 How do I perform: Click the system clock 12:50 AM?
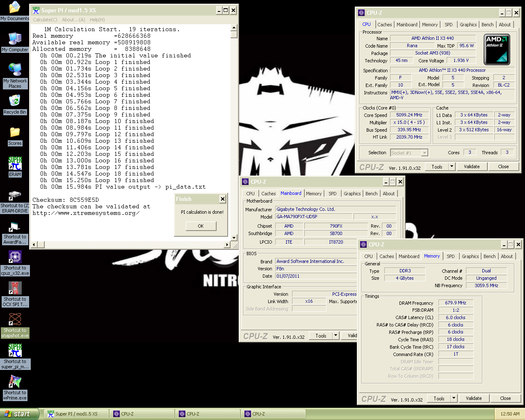point(510,414)
